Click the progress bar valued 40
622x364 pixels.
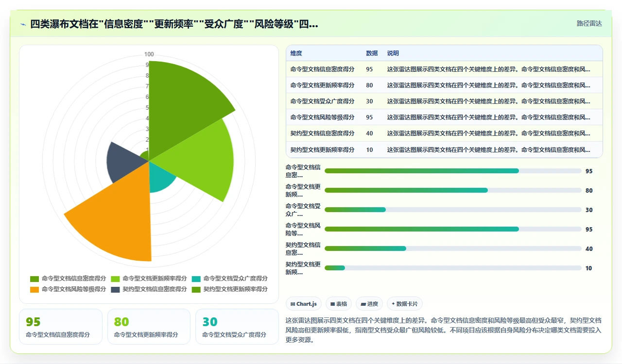(453, 248)
